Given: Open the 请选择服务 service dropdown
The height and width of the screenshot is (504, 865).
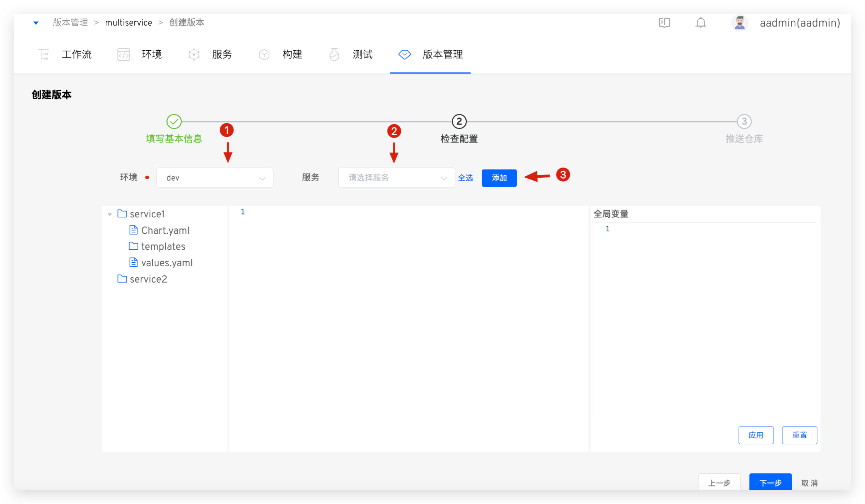Looking at the screenshot, I should coord(396,178).
